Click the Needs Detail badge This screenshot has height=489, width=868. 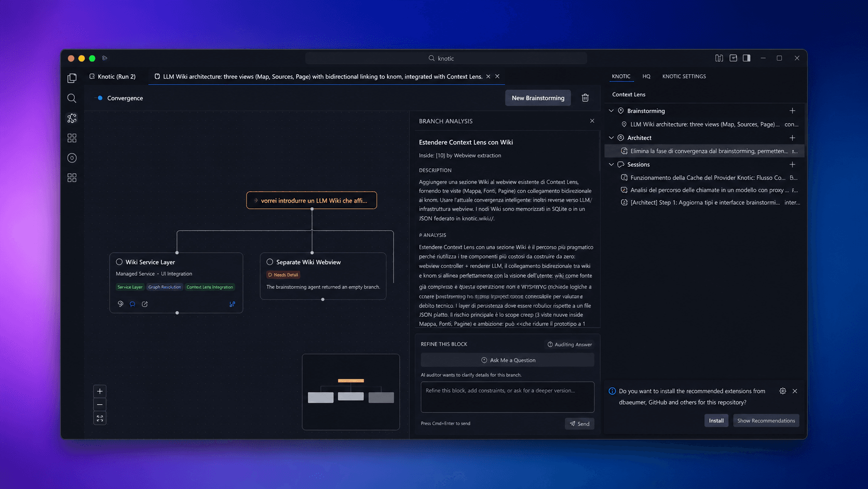[x=283, y=274]
